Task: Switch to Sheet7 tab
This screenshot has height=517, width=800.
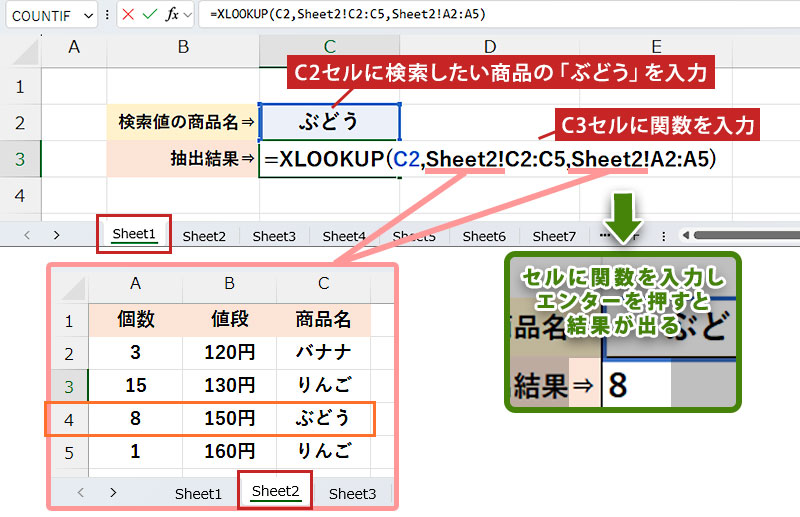Action: pyautogui.click(x=554, y=236)
